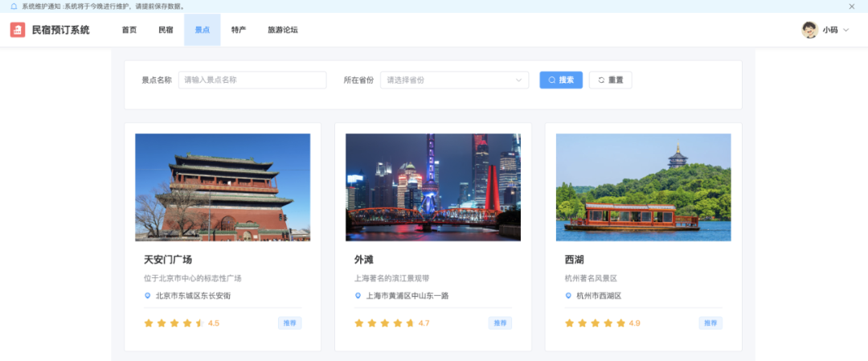
Task: Click the 推荐 tag on 西湖 card
Action: [x=710, y=322]
